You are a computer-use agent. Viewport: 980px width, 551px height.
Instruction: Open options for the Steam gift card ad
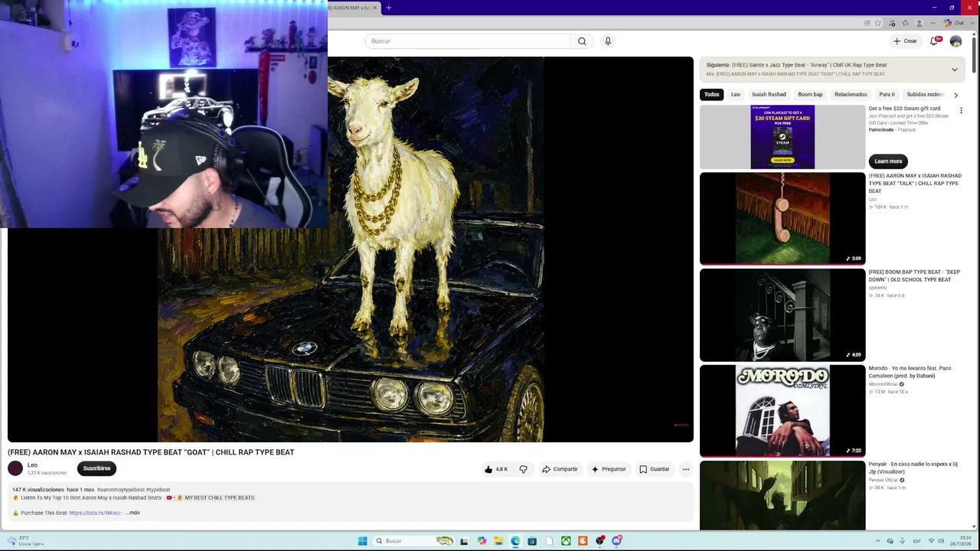click(x=961, y=111)
